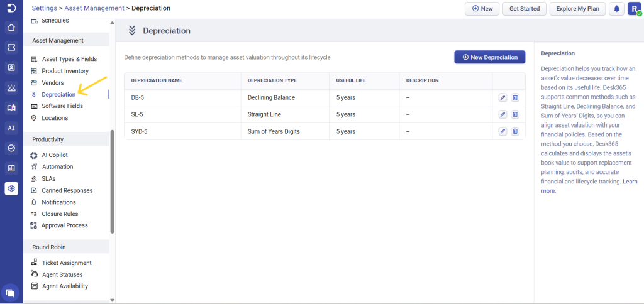Click the AI icon in left navigation bar
Viewport: 644px width, 304px height.
tap(11, 128)
